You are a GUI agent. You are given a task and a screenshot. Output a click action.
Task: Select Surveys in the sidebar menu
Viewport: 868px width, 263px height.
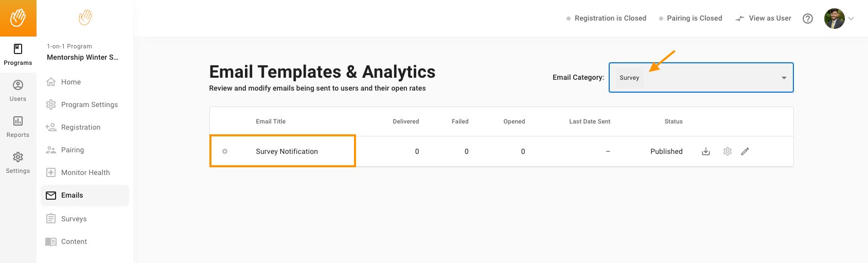point(74,219)
